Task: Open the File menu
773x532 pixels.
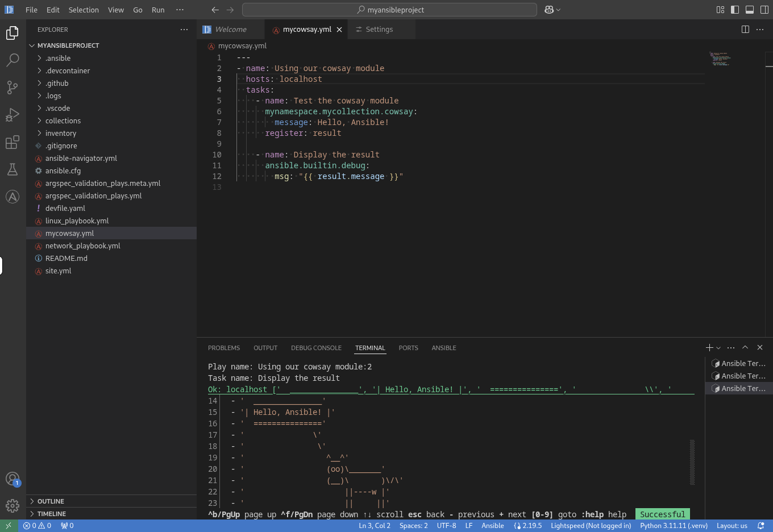Action: pyautogui.click(x=32, y=10)
